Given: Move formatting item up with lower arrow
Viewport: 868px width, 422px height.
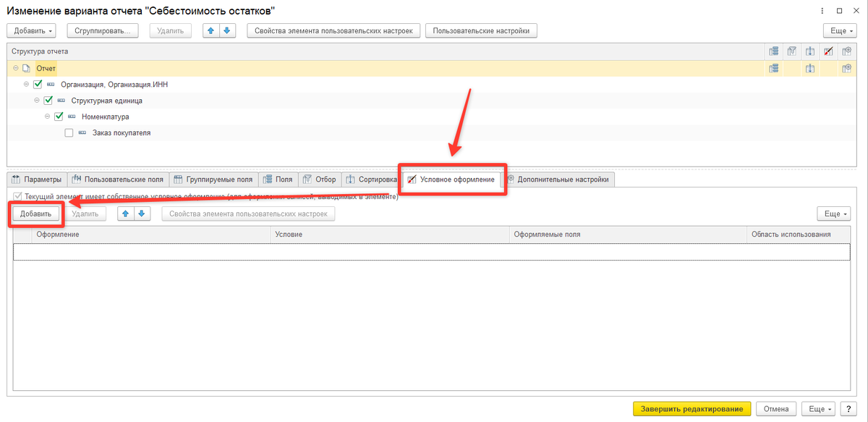Looking at the screenshot, I should coord(127,214).
